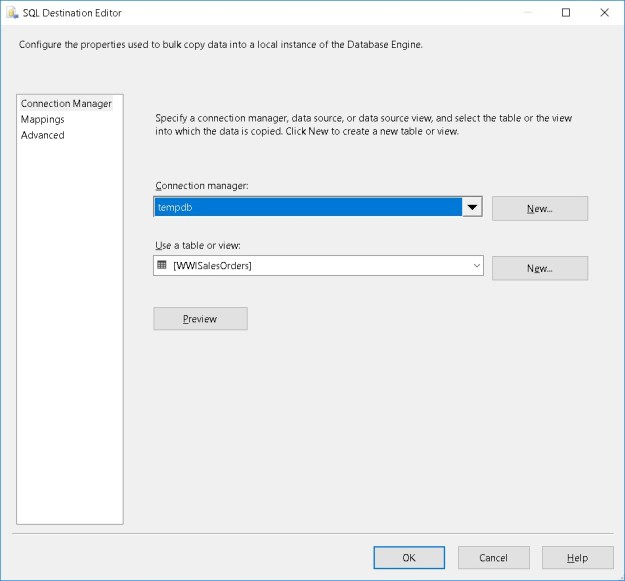Click the 'Configure the properties' description text
The height and width of the screenshot is (581, 625).
coord(220,45)
